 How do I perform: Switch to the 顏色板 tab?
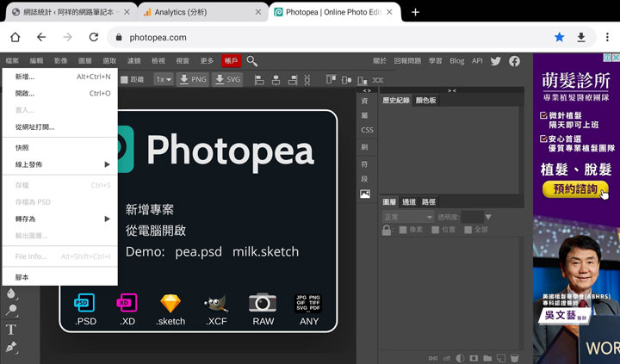pos(426,101)
